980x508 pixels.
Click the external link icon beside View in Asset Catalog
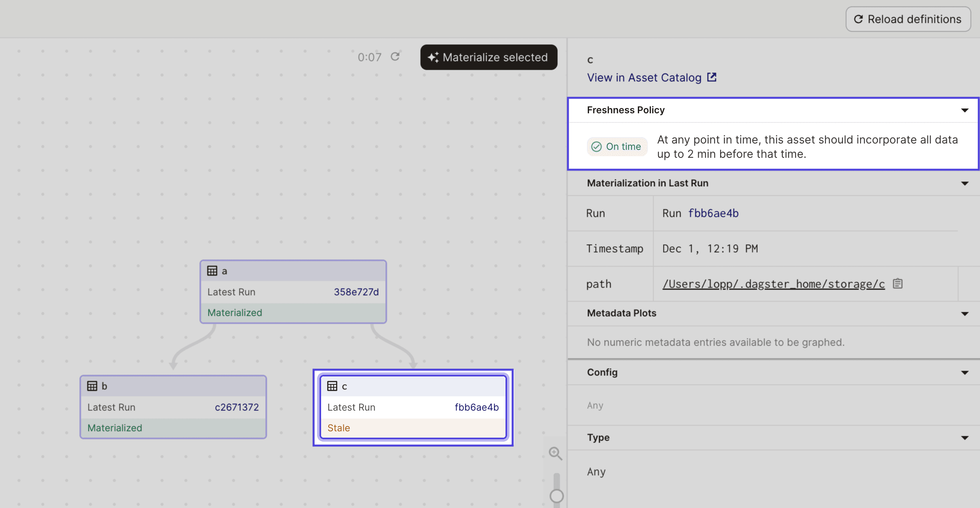(712, 77)
